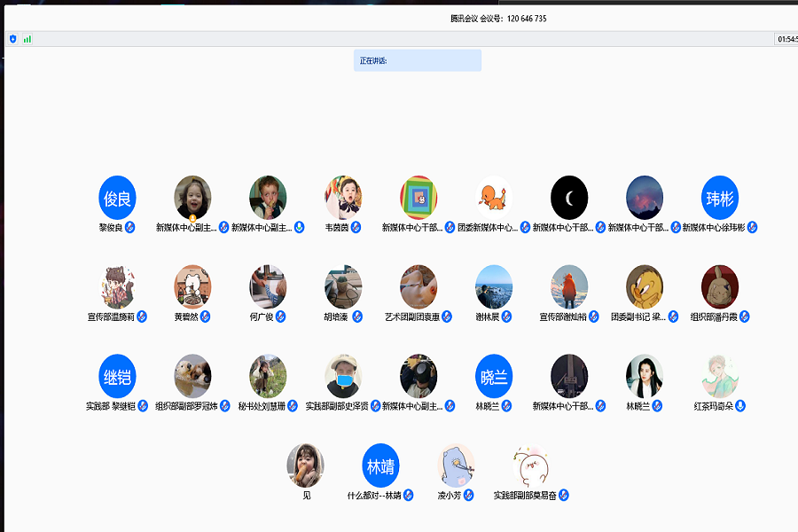Click microphone icon beside 胡培溱
Viewport: 798px width, 532px height.
click(356, 317)
